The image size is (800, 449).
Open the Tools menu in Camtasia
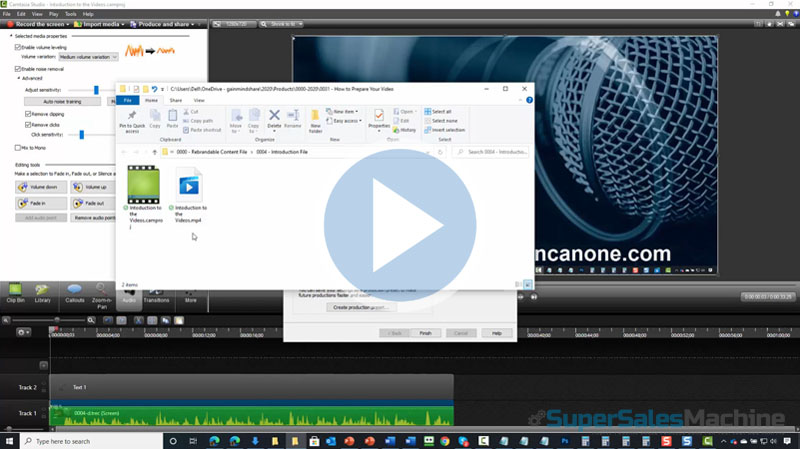pyautogui.click(x=70, y=14)
